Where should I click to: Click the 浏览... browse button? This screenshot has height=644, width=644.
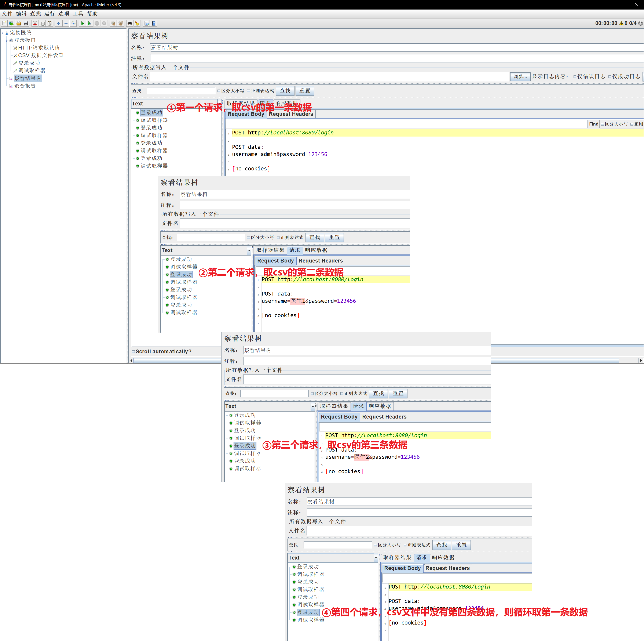coord(520,77)
